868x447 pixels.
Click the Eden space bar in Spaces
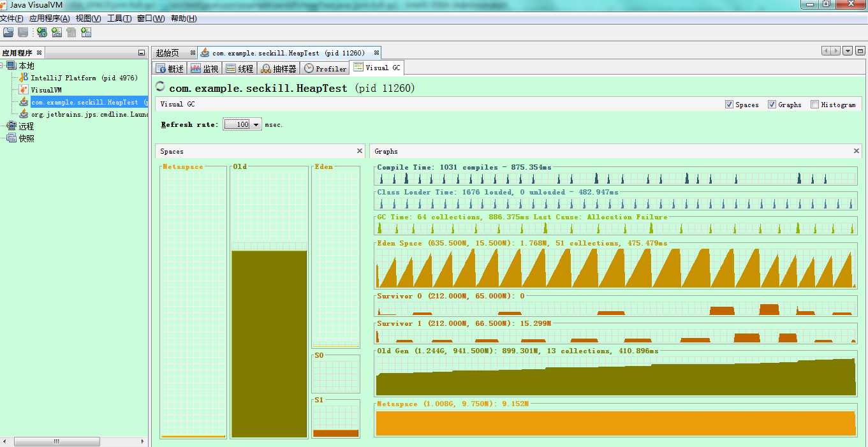[336, 258]
